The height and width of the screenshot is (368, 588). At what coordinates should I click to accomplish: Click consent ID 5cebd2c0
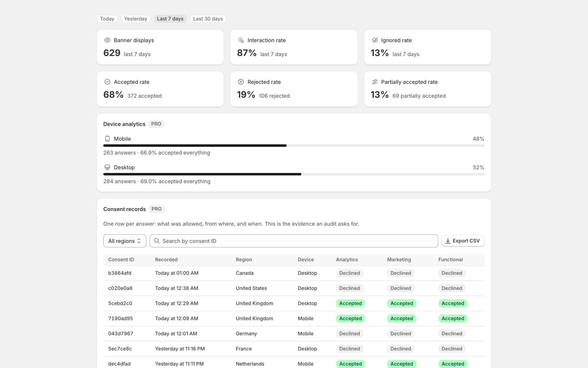point(120,303)
